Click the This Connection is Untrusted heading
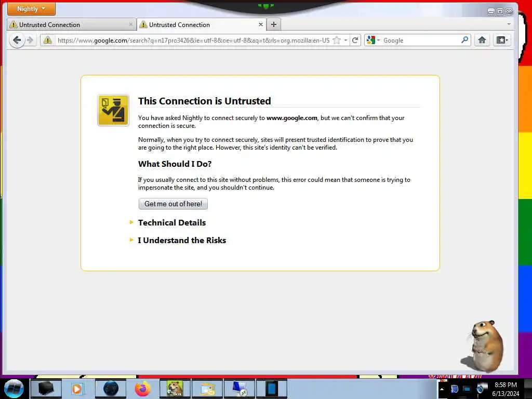Screen dimensions: 532x399 [x=204, y=101]
